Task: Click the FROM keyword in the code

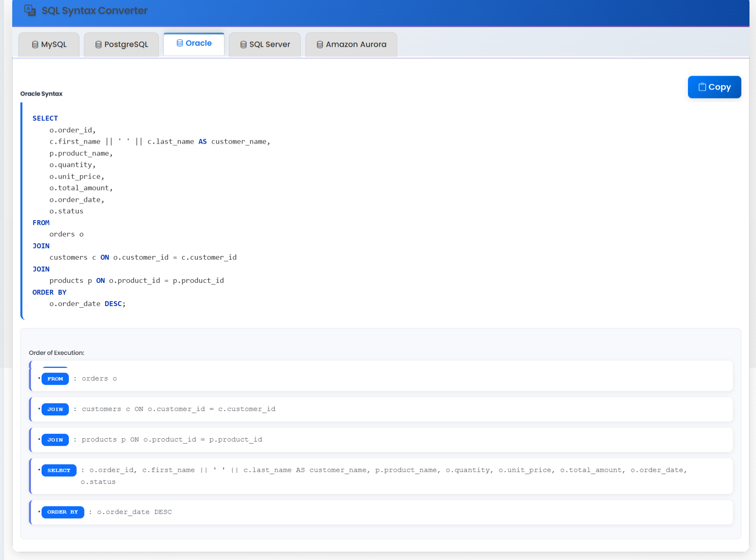Action: [41, 223]
